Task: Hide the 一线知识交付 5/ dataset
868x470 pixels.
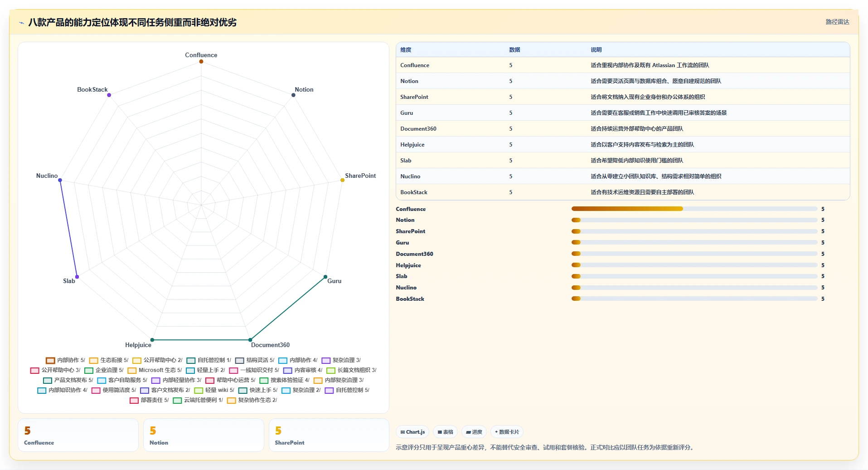Action: [254, 370]
